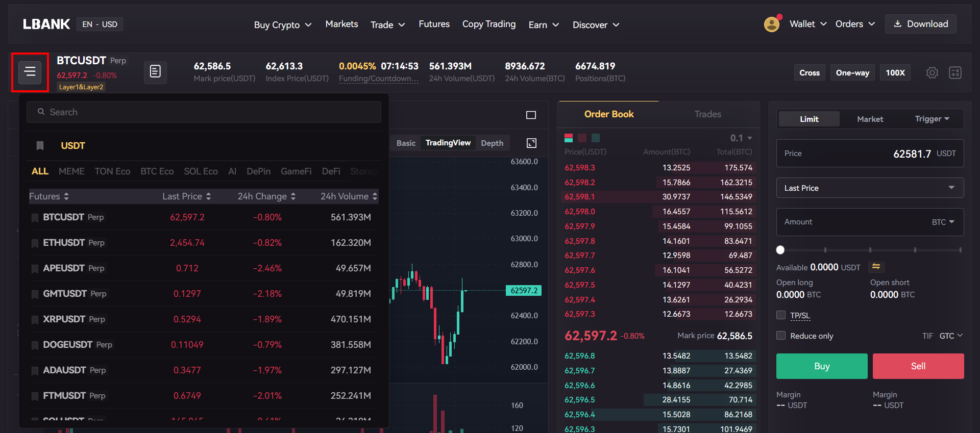The image size is (980, 433).
Task: Enable the Reduce only checkbox
Action: [x=781, y=336]
